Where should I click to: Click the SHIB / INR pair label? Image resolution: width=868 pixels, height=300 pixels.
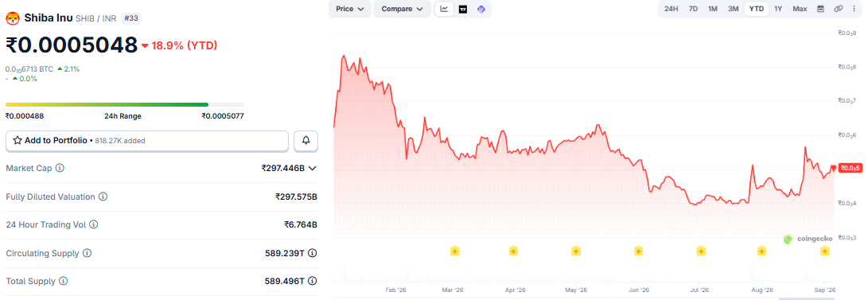95,18
